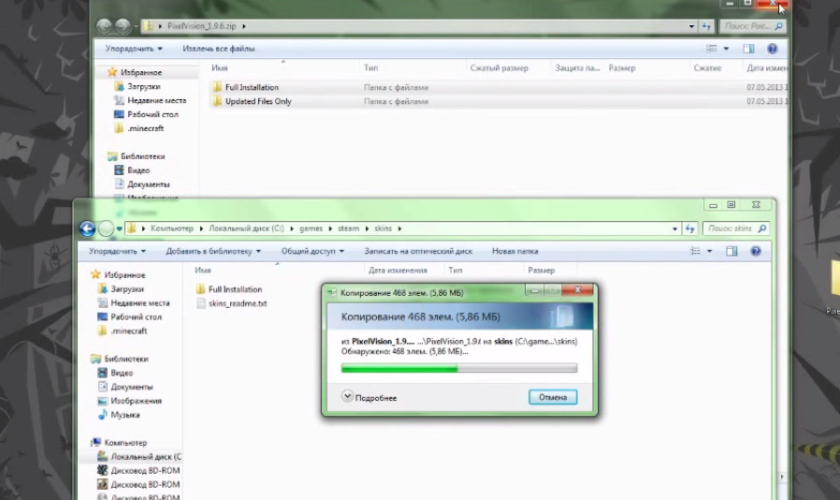
Task: Expand Подробнее details in copy dialog
Action: (369, 398)
